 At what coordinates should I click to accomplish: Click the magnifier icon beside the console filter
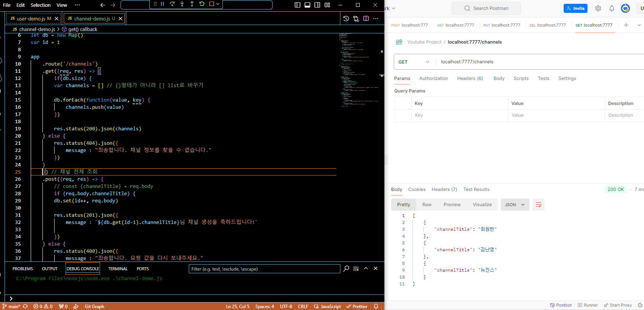[346, 268]
